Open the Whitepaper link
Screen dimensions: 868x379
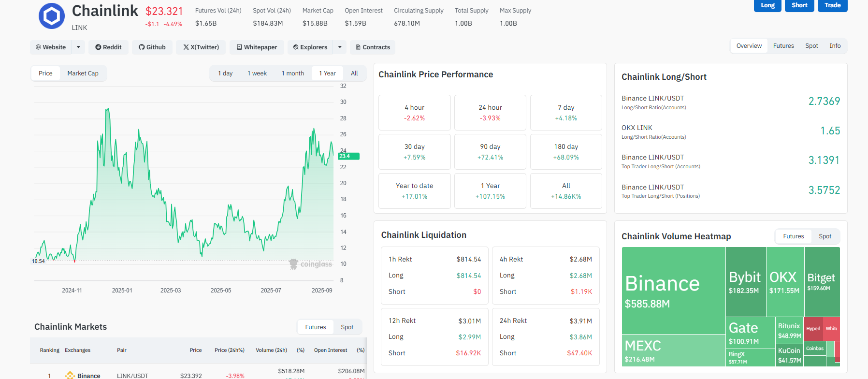[257, 47]
